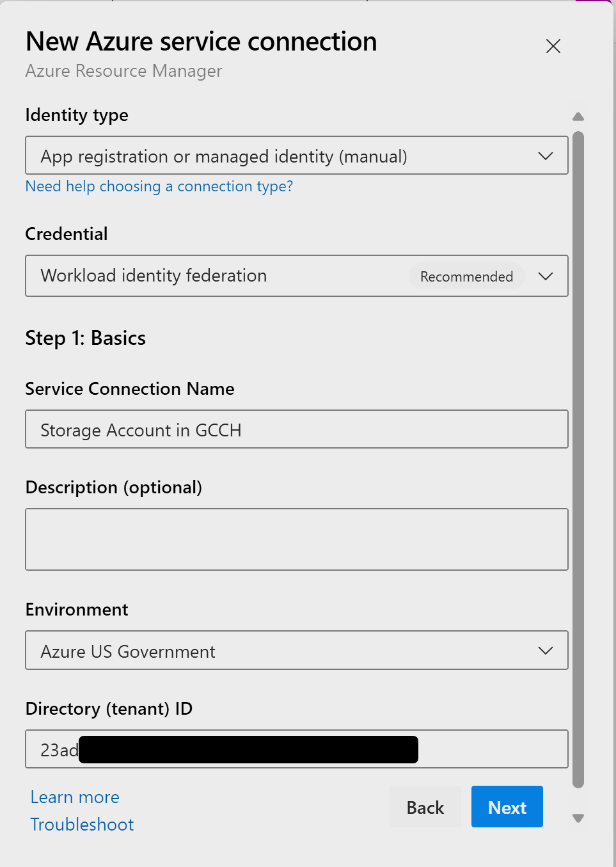Screen dimensions: 616x867
Task: Proceed with the Next button
Action: click(x=507, y=807)
